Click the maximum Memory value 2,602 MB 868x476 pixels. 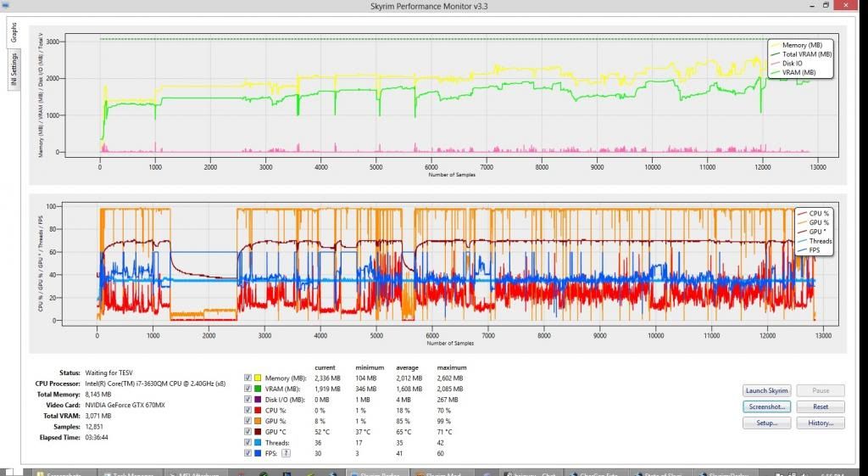click(449, 378)
